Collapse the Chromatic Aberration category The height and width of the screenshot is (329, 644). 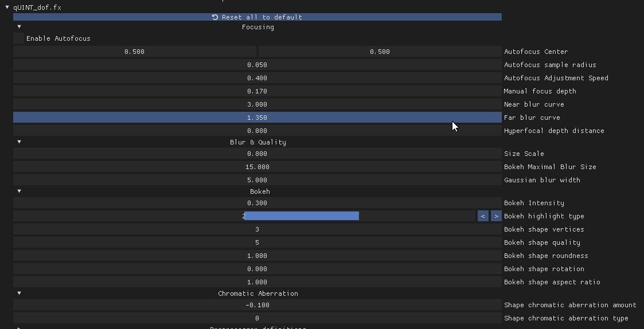tap(19, 293)
